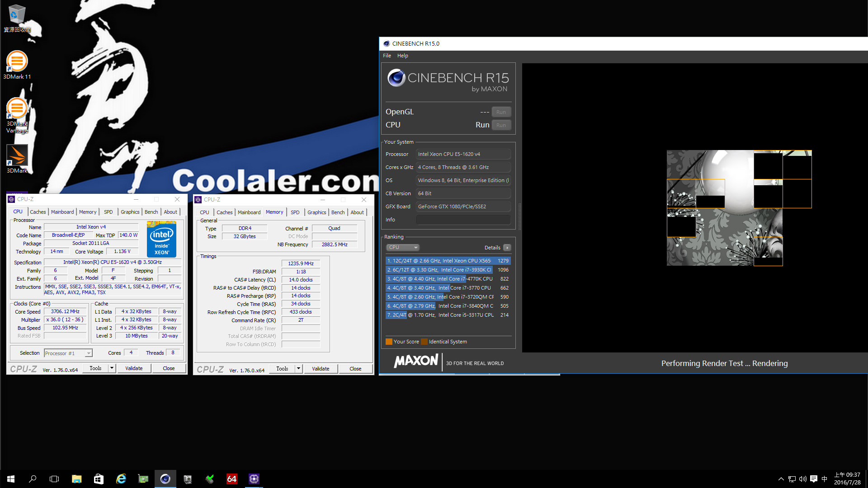The height and width of the screenshot is (488, 868).
Task: Show hidden system tray icons
Action: (x=781, y=479)
